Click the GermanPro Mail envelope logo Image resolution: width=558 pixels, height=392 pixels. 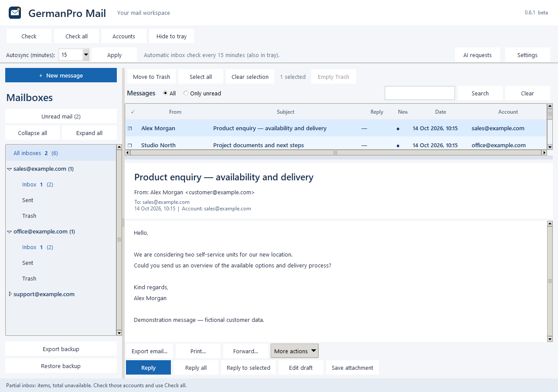(x=15, y=13)
